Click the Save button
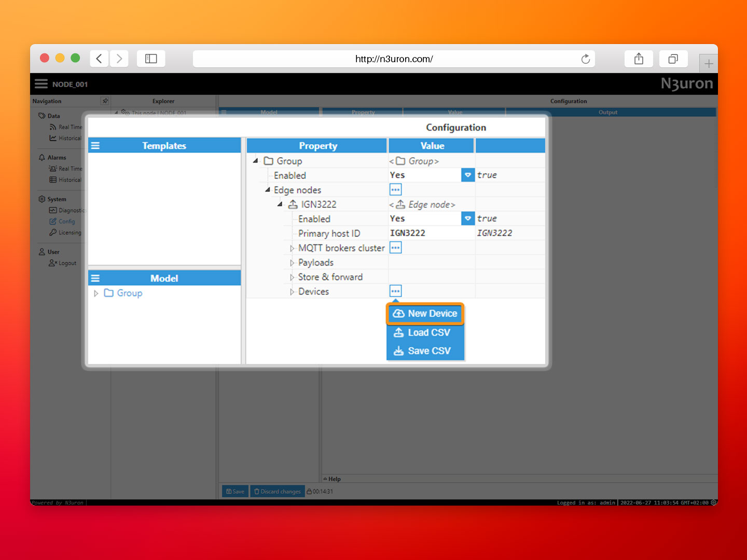The width and height of the screenshot is (747, 560). click(x=235, y=492)
